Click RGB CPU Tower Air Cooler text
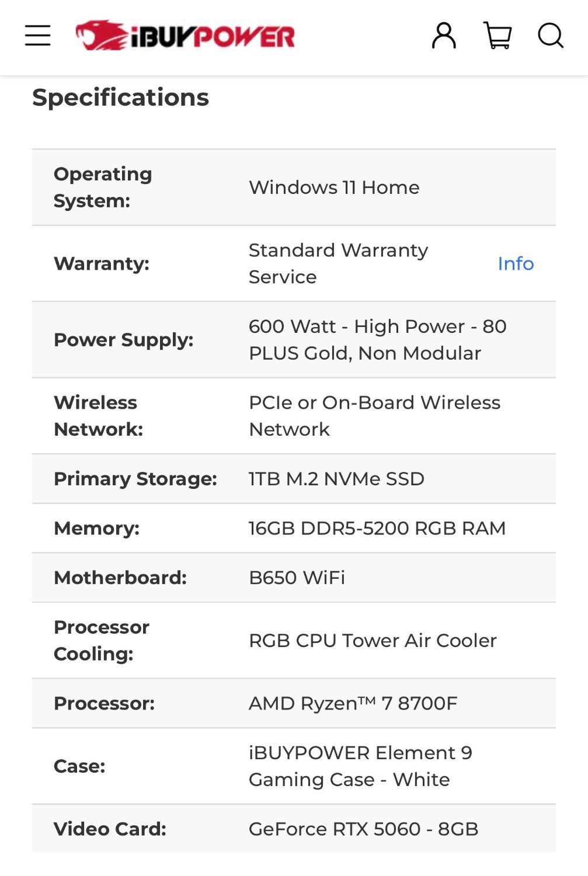The width and height of the screenshot is (588, 876). coord(373,641)
